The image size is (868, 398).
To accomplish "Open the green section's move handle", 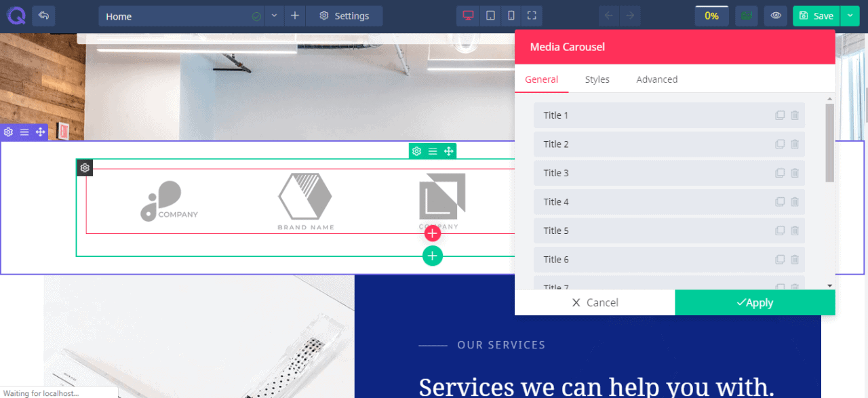I will coord(448,151).
